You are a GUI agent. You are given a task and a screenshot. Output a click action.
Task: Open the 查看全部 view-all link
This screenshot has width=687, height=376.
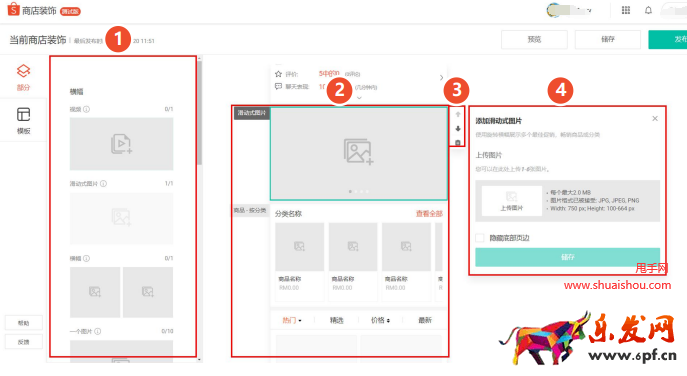click(429, 214)
